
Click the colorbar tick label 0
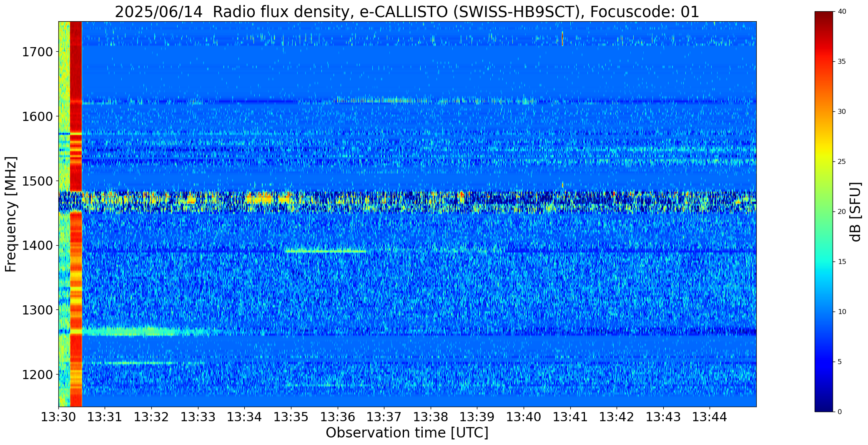(x=840, y=412)
